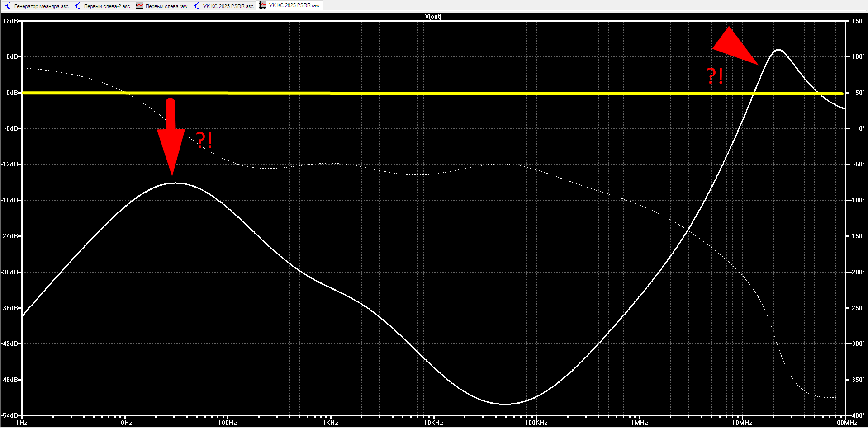
Task: Click the "1MHz" frequency axis label
Action: point(640,423)
